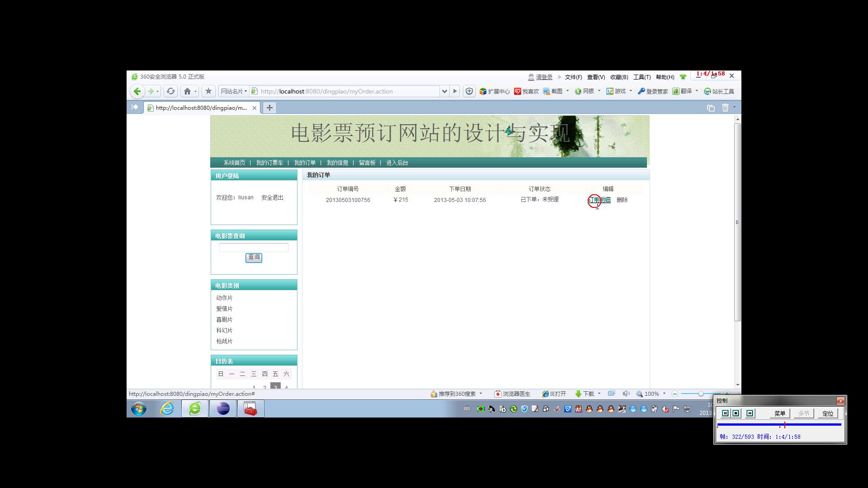The image size is (868, 488).
Task: Pause playback in 控制 window
Action: click(x=725, y=413)
